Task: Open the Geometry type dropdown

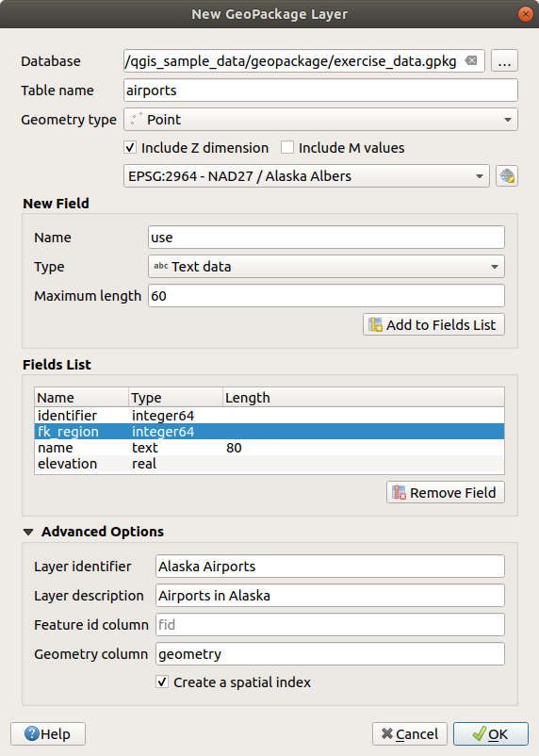Action: click(x=320, y=119)
